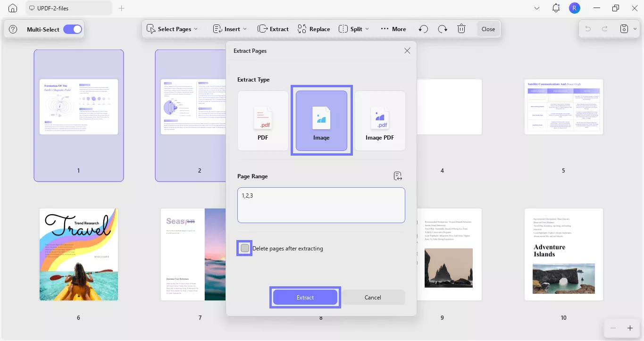Click the Home icon in title bar
This screenshot has width=644, height=341.
[13, 8]
